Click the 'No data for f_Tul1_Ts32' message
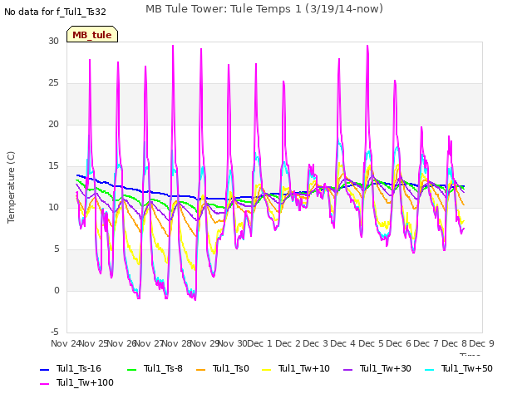Image resolution: width=532 pixels, height=399 pixels. [x=55, y=12]
